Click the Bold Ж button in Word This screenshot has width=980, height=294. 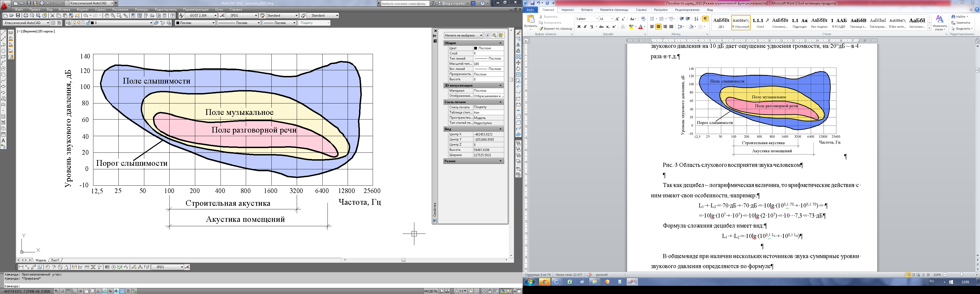(579, 27)
